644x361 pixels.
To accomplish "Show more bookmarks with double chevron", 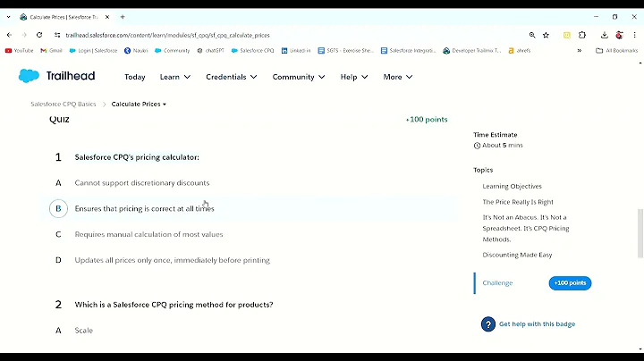I will click(579, 50).
